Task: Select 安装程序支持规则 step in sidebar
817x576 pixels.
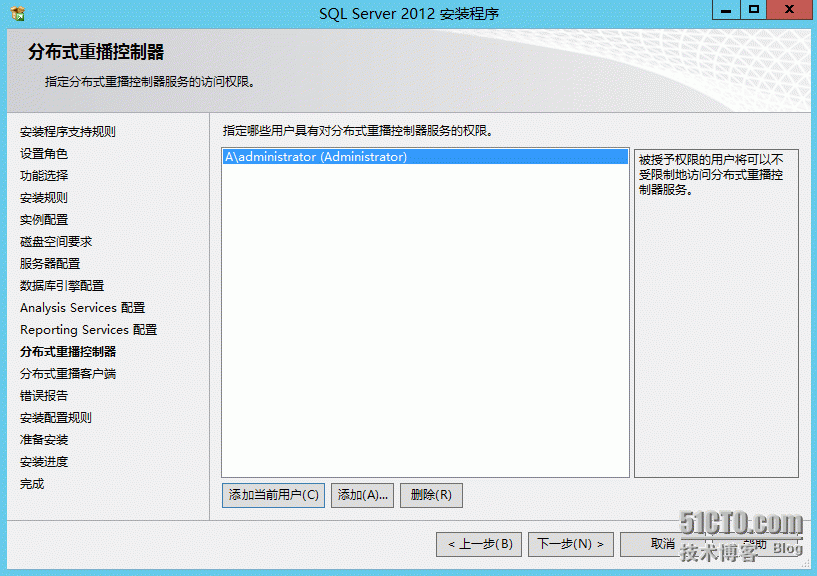Action: point(68,132)
